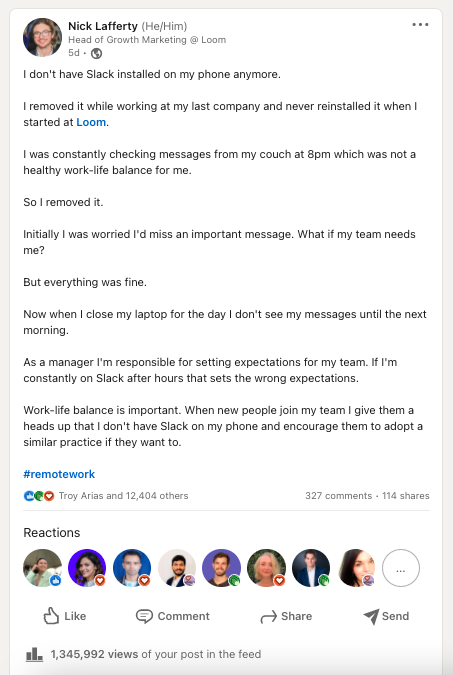This screenshot has height=675, width=453.
Task: Click the woman avatar on purple background
Action: (x=87, y=568)
